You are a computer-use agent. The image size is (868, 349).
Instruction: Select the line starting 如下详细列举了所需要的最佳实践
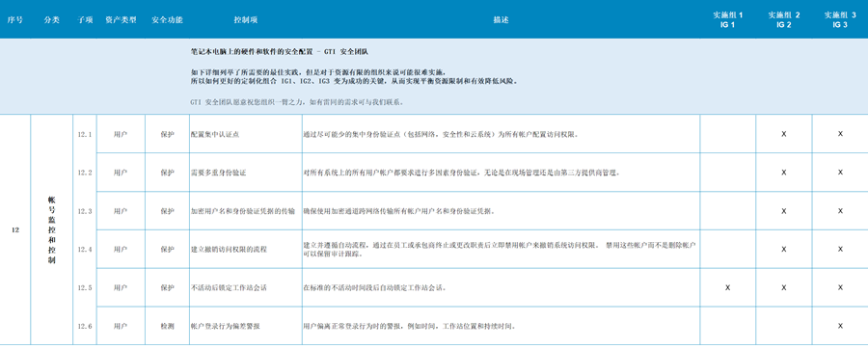click(x=317, y=72)
